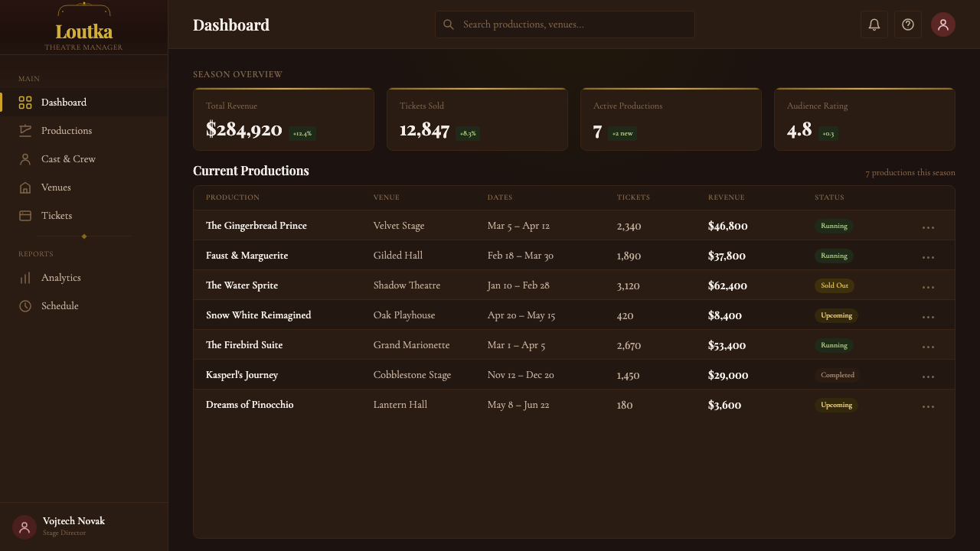Click the Sold Out status badge
980x551 pixels.
835,285
